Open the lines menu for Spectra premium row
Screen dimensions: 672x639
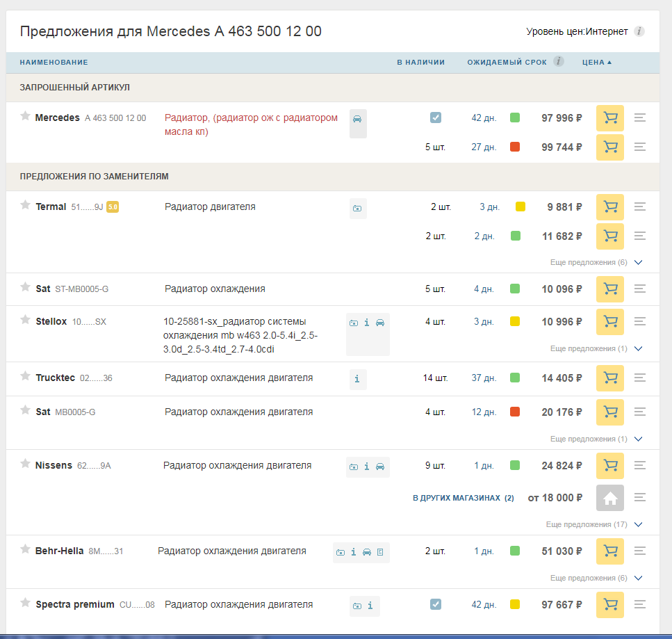click(640, 604)
